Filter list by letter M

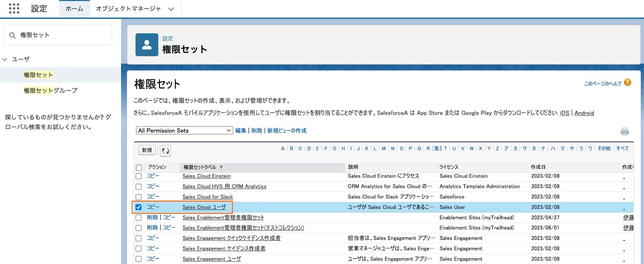pos(384,149)
